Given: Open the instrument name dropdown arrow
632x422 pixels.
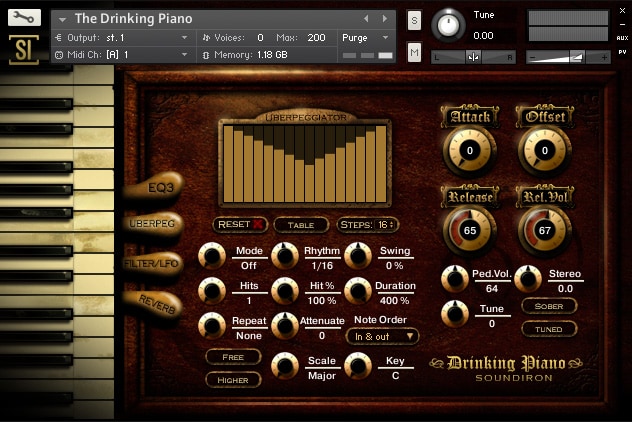Looking at the screenshot, I should pos(62,19).
